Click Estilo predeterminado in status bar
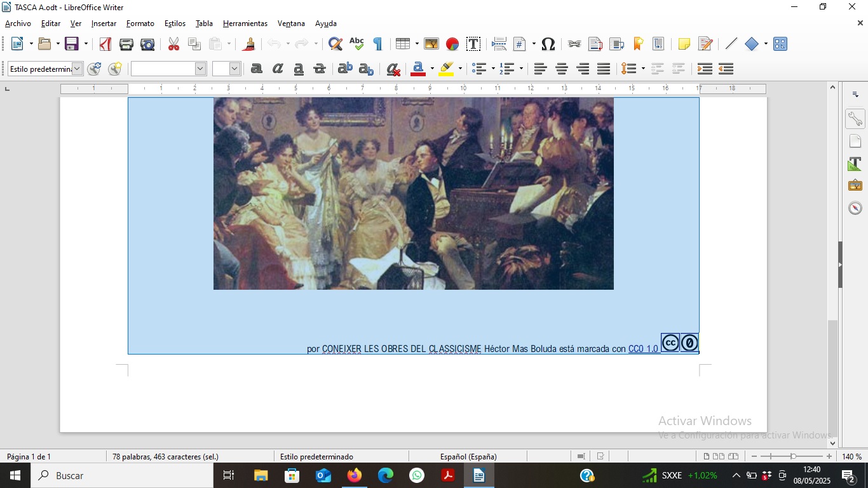Viewport: 868px width, 488px height. coord(316,456)
